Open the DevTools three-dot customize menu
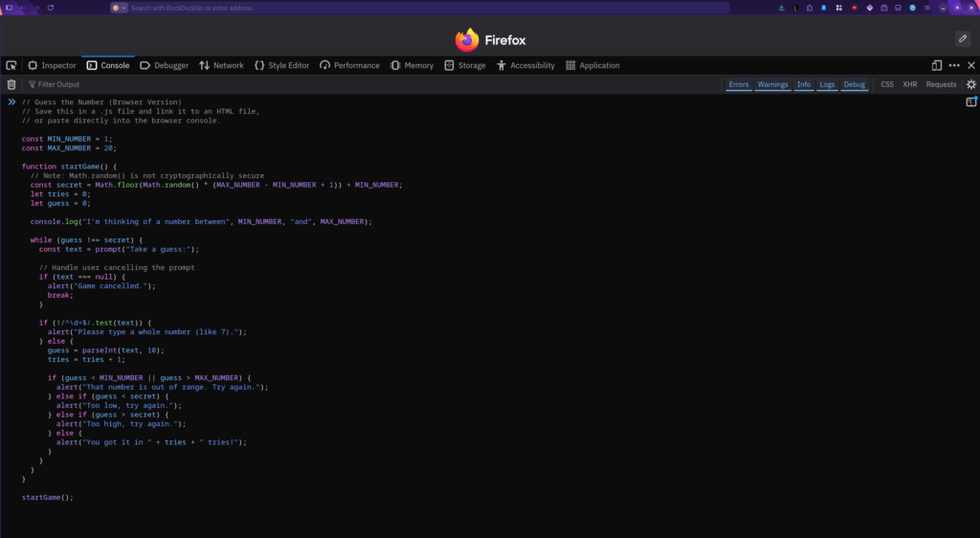The width and height of the screenshot is (980, 538). coord(954,65)
